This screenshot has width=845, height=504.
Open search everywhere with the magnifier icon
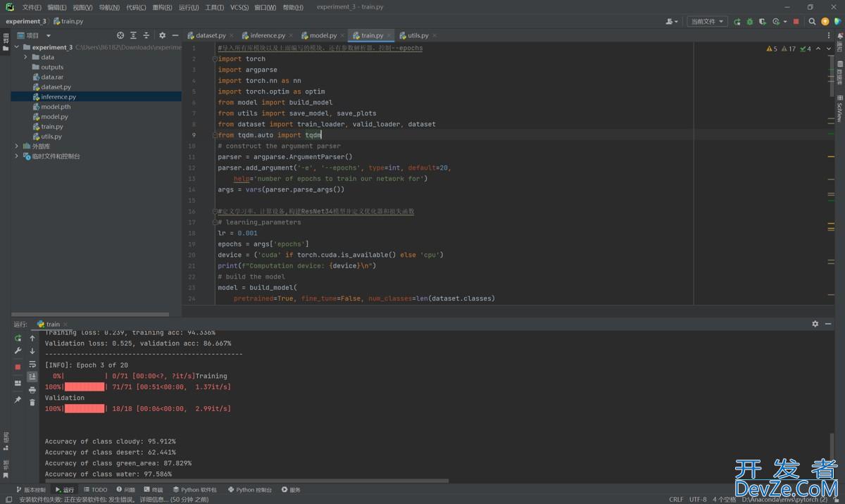click(812, 22)
